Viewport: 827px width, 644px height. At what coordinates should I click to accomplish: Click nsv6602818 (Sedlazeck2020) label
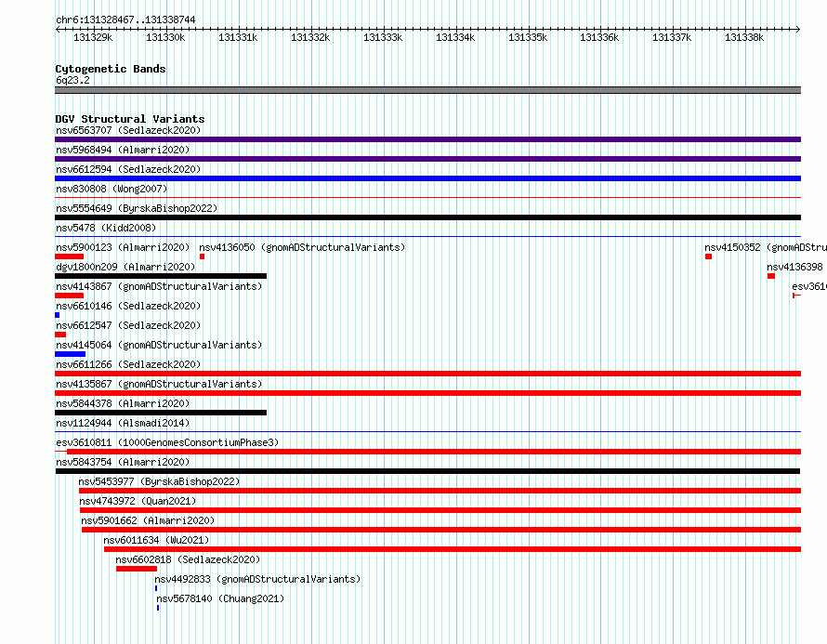pos(188,559)
